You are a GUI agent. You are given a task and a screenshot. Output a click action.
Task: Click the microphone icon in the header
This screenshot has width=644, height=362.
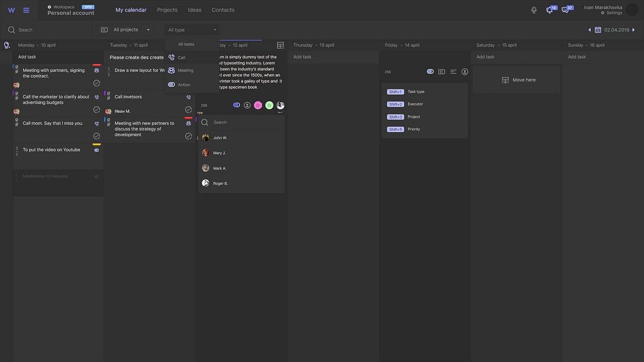click(x=534, y=10)
